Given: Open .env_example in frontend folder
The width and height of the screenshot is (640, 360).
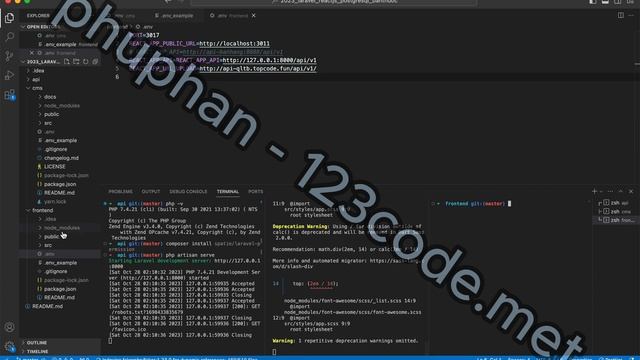Looking at the screenshot, I should point(60,263).
